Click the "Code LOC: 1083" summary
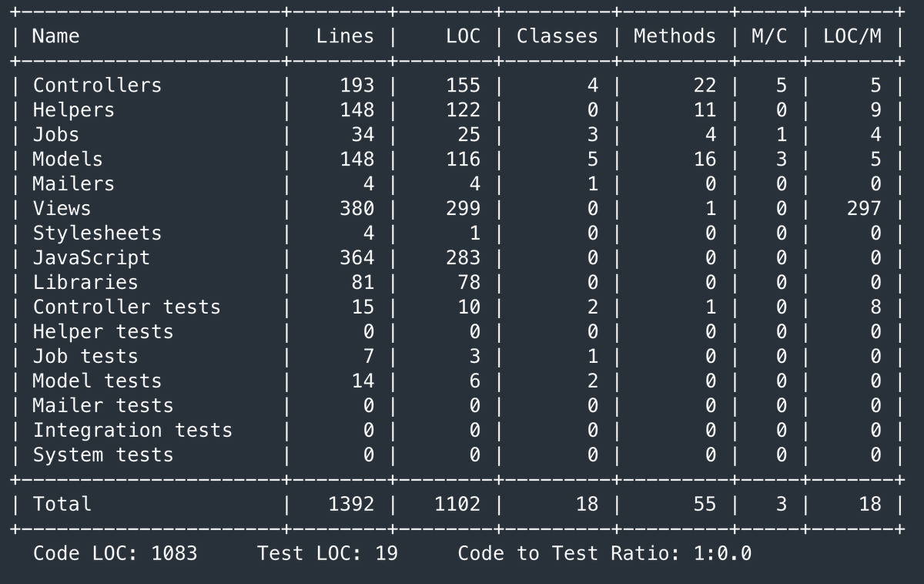 (x=115, y=554)
